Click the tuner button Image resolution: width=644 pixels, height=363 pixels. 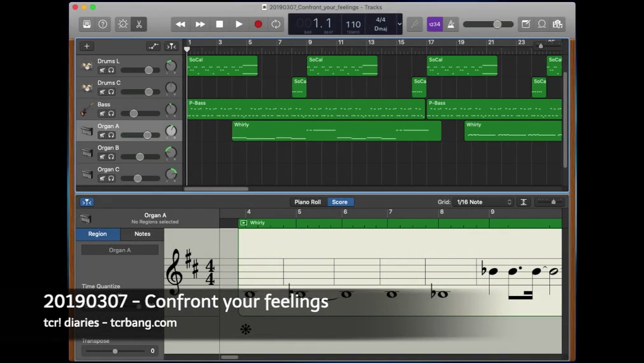pyautogui.click(x=415, y=24)
